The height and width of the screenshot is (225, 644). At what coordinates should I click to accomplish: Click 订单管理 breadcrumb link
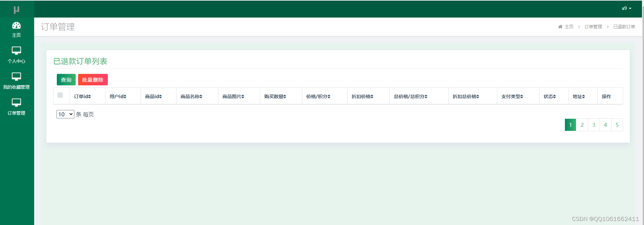tap(593, 27)
